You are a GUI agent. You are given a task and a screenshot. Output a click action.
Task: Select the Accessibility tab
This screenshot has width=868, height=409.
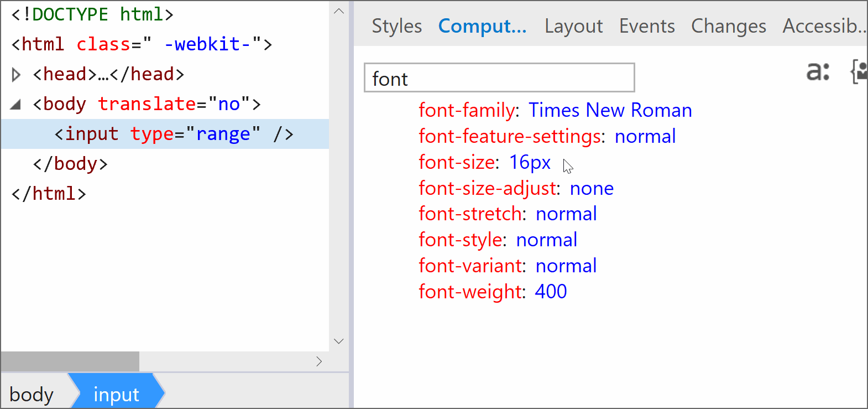(x=823, y=26)
